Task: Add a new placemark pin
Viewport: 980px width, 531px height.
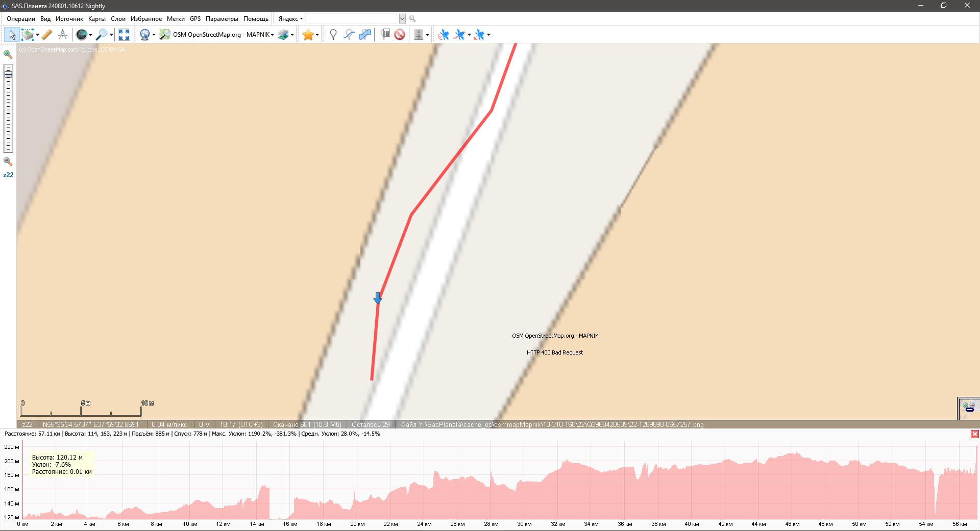Action: coord(333,35)
